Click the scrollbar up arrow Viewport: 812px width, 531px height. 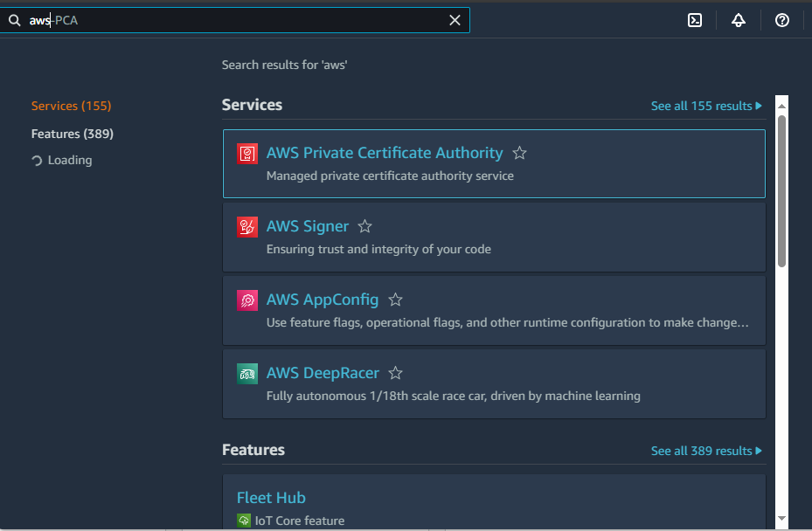(x=781, y=106)
